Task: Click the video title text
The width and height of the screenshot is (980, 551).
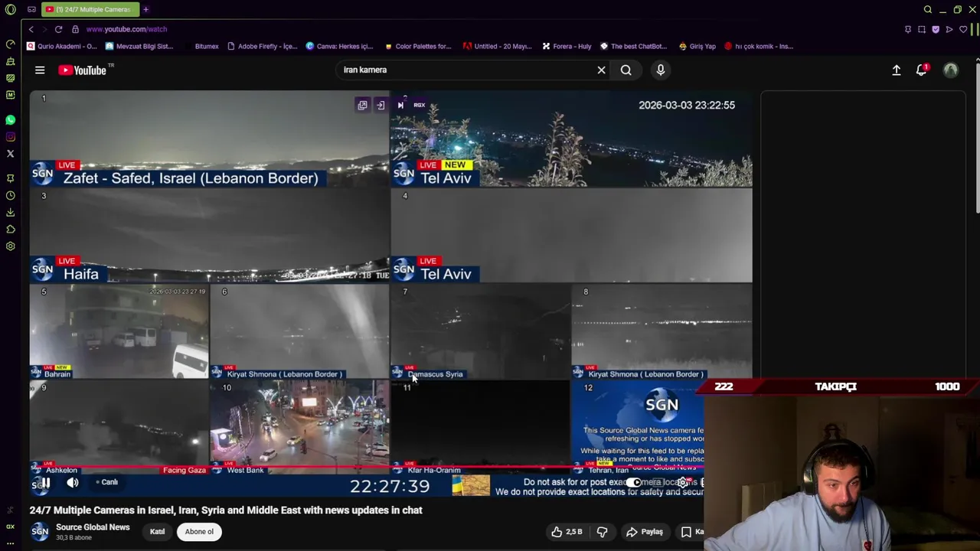Action: point(226,510)
